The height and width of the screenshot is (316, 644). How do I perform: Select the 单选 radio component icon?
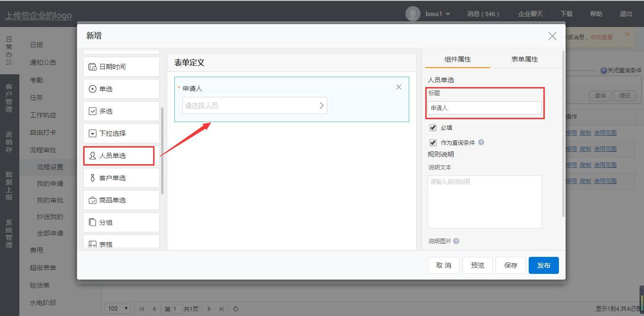pyautogui.click(x=93, y=89)
